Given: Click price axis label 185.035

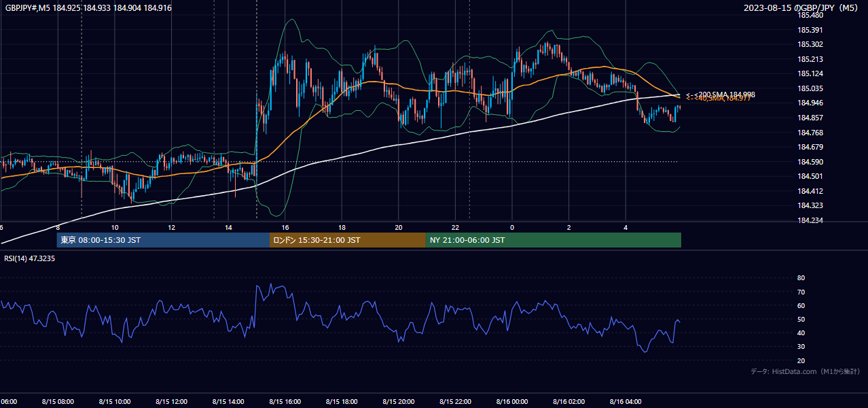Looking at the screenshot, I should click(x=809, y=88).
